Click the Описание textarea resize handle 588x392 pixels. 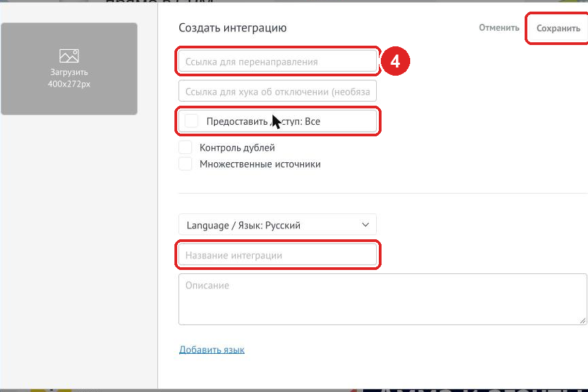point(583,320)
